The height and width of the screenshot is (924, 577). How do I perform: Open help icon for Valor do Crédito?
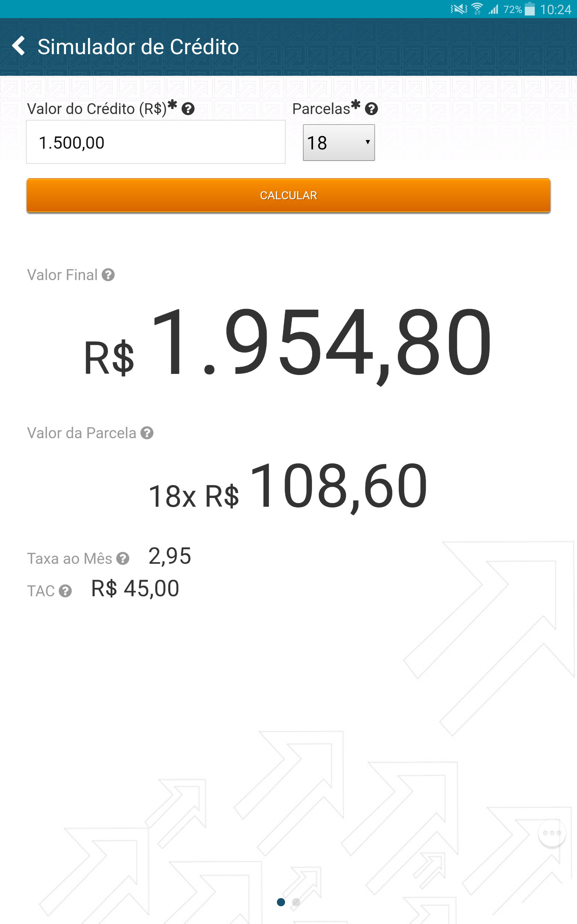click(188, 109)
